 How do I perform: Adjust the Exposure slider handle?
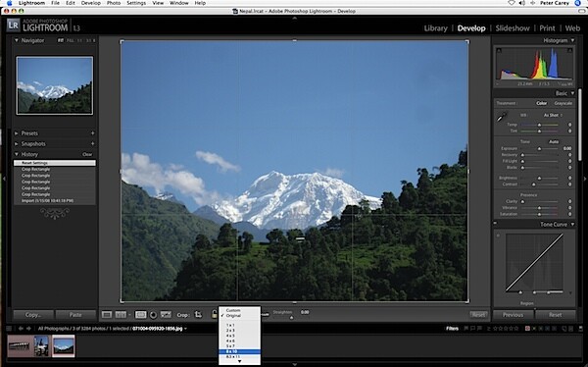(x=539, y=149)
